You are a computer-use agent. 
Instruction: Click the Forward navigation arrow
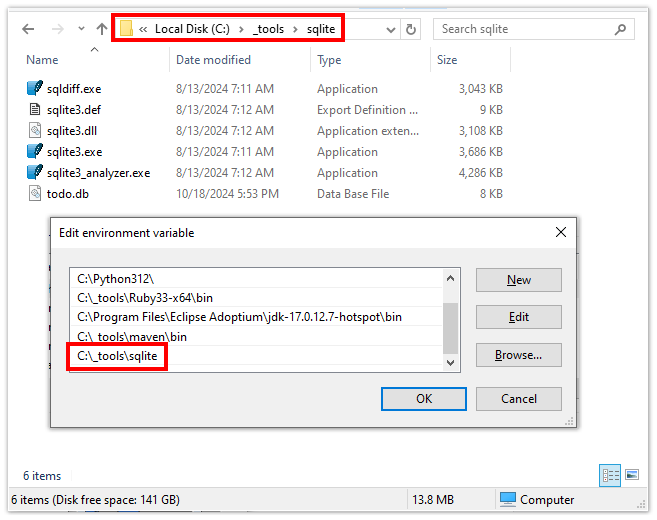click(x=57, y=29)
